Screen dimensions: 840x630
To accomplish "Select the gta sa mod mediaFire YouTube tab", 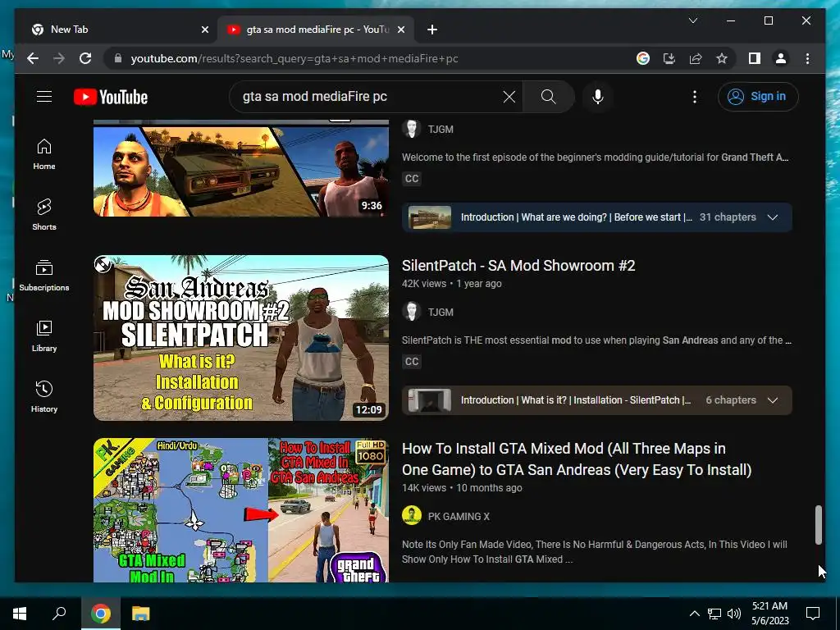I will click(314, 30).
